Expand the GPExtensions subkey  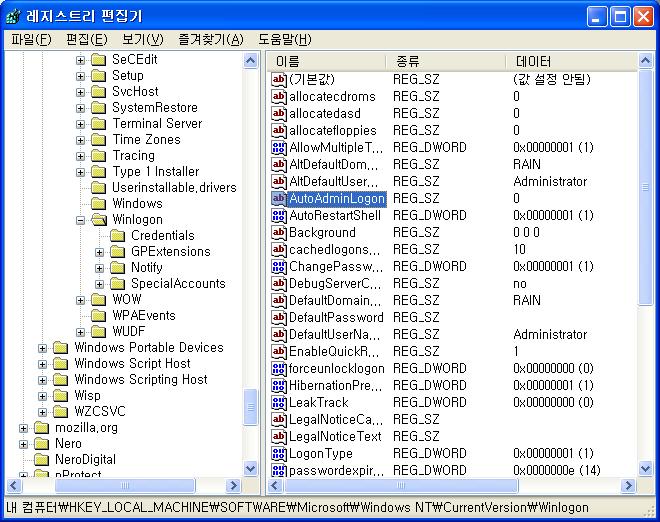pyautogui.click(x=99, y=252)
